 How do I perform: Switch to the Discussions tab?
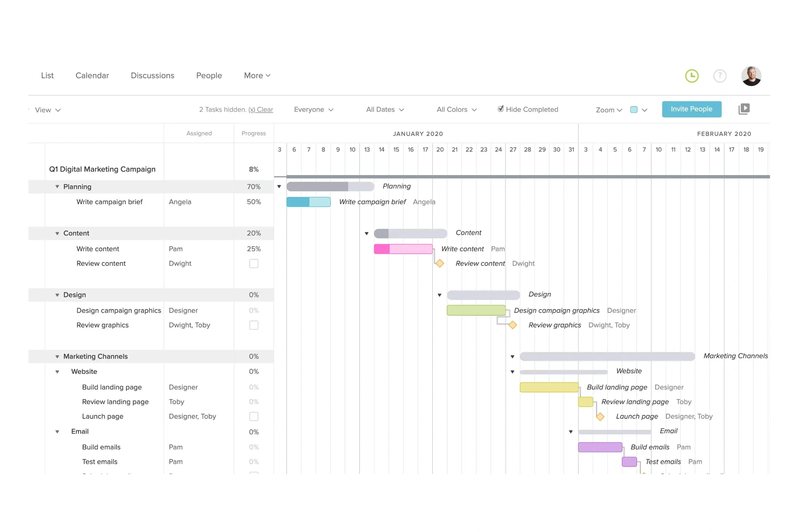coord(153,75)
